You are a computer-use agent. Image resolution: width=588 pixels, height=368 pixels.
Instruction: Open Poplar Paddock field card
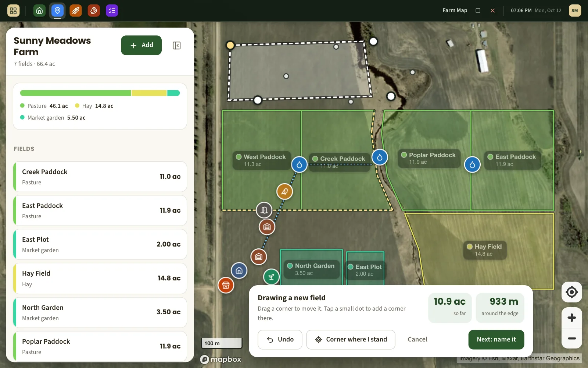100,346
